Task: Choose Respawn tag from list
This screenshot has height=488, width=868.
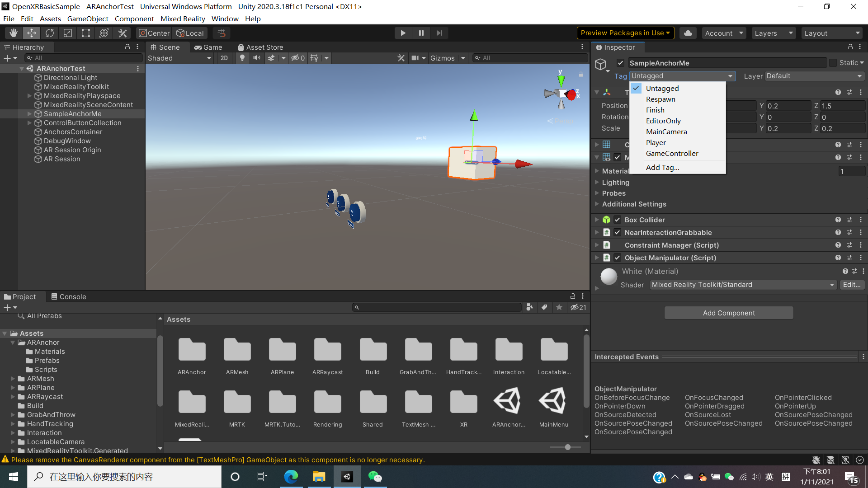Action: click(x=660, y=99)
